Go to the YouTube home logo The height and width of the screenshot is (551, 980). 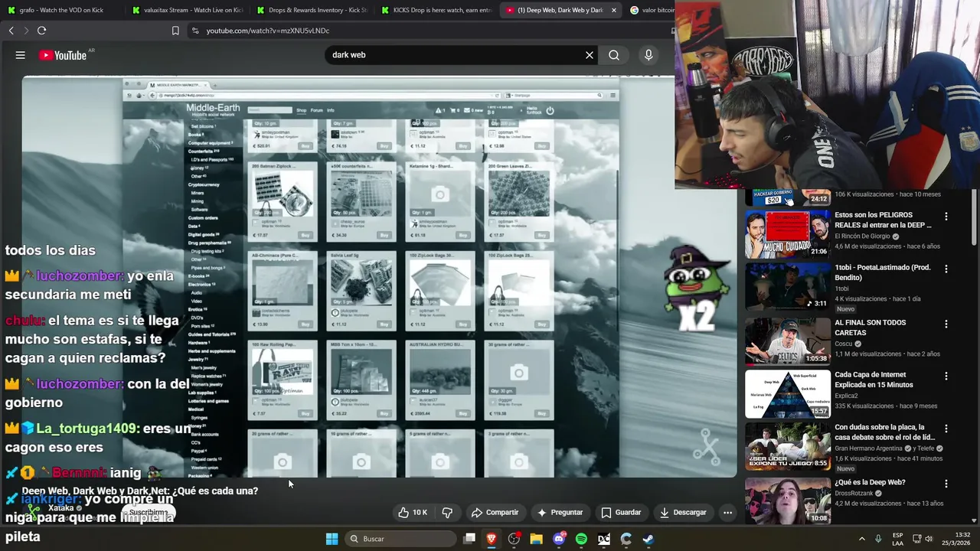(x=62, y=55)
